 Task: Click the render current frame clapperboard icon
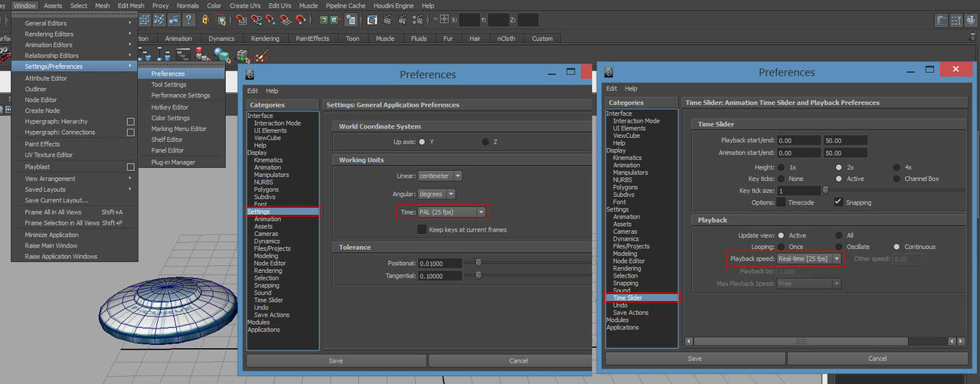point(388,20)
